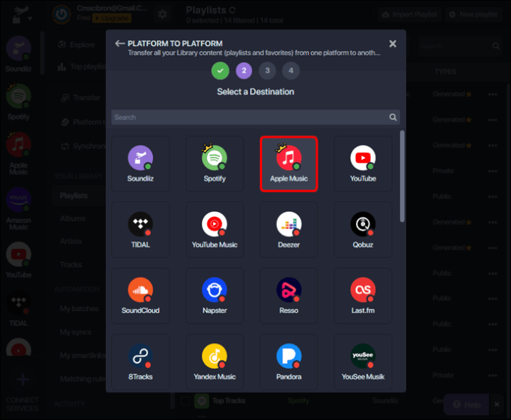
Task: Open Playlists in Your Library
Action: pyautogui.click(x=79, y=196)
